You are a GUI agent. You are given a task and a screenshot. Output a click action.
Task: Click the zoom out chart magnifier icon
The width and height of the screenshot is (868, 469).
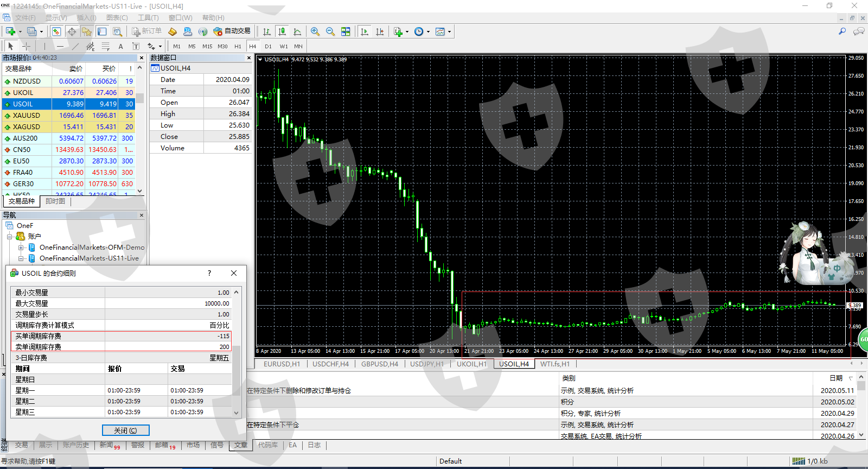tap(330, 31)
